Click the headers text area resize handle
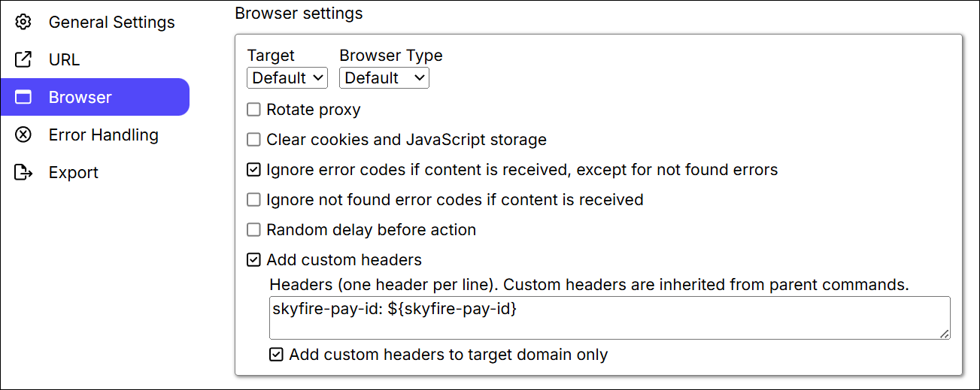The height and width of the screenshot is (390, 980). point(944,334)
